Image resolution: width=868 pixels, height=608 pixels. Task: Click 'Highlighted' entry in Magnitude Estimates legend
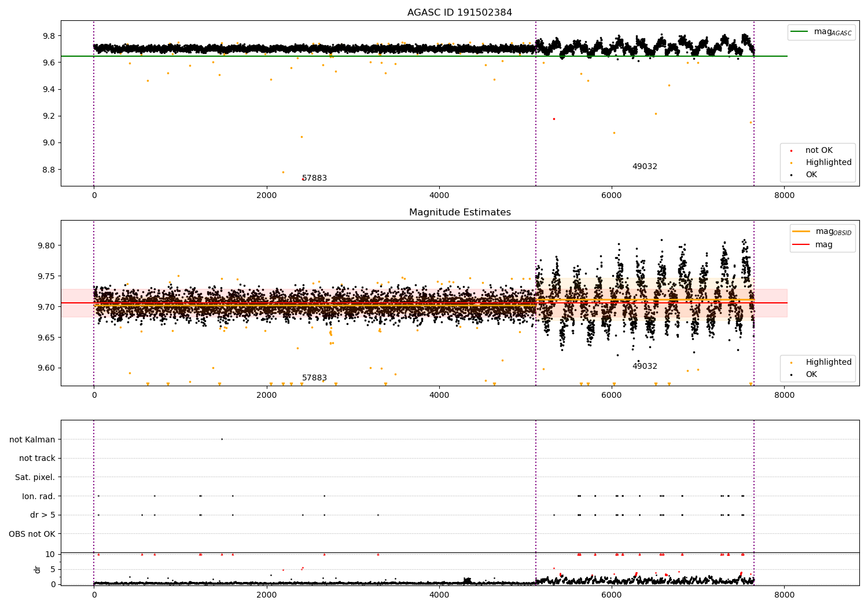click(x=829, y=362)
